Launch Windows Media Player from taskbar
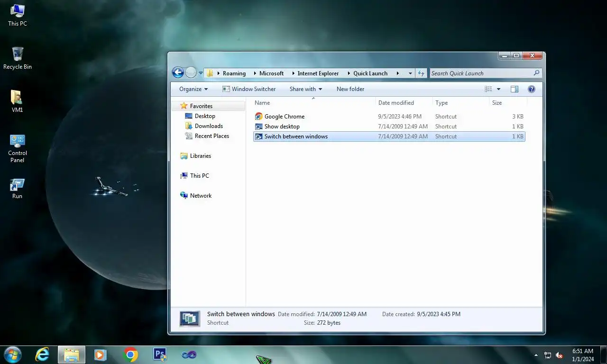The height and width of the screenshot is (364, 607). (100, 355)
